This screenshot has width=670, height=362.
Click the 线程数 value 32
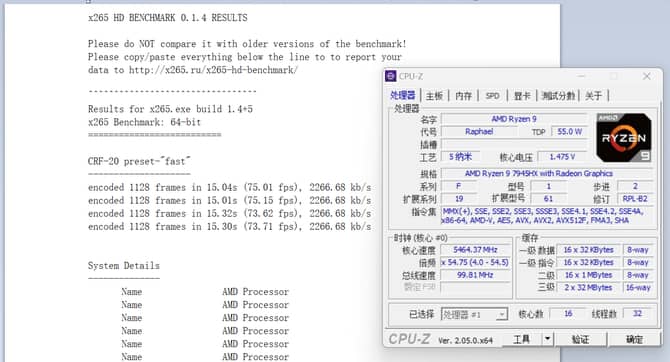637,314
